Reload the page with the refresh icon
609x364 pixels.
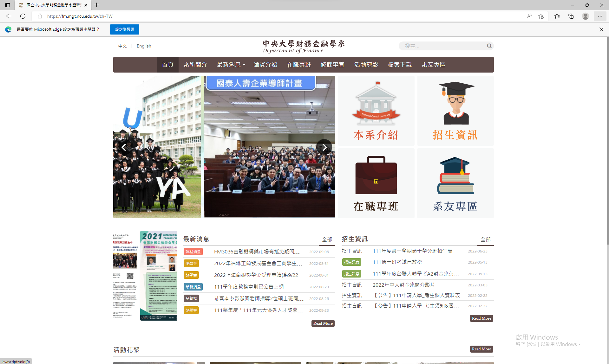pos(23,16)
